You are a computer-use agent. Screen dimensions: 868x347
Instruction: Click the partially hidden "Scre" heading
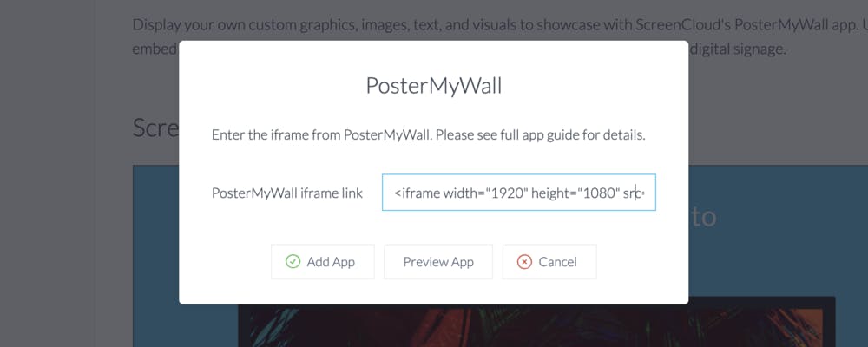[155, 128]
